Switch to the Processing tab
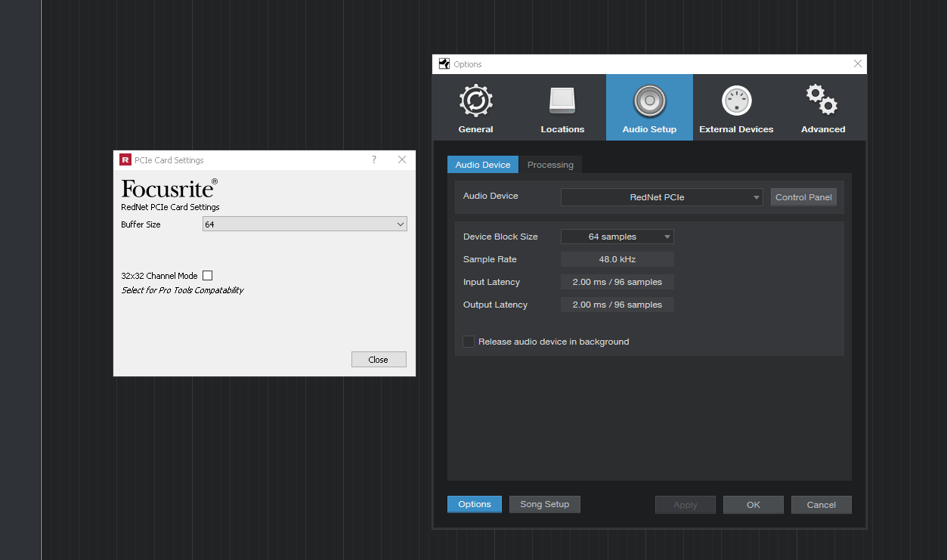This screenshot has height=560, width=947. pyautogui.click(x=550, y=165)
